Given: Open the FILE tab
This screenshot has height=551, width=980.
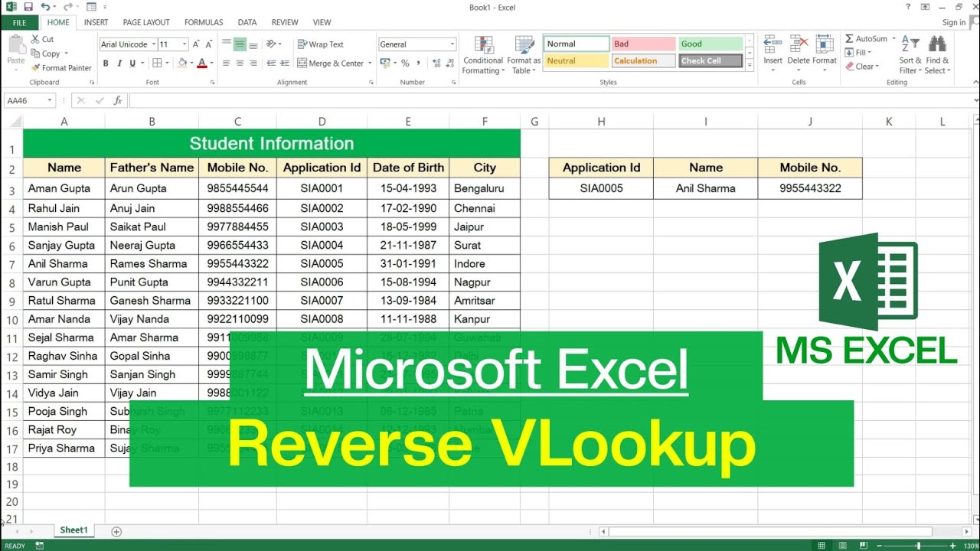Looking at the screenshot, I should tap(19, 23).
